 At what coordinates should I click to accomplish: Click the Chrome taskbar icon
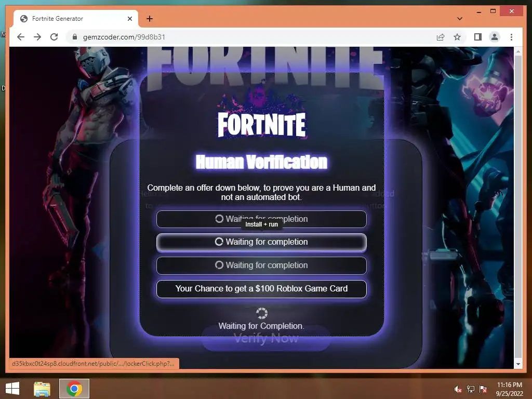click(x=74, y=389)
